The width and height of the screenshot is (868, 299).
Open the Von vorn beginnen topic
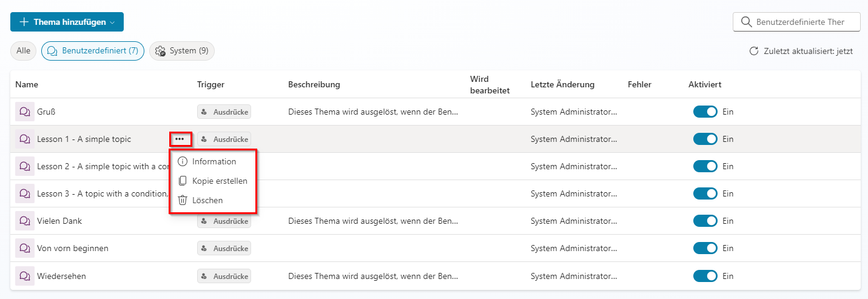pyautogui.click(x=73, y=249)
